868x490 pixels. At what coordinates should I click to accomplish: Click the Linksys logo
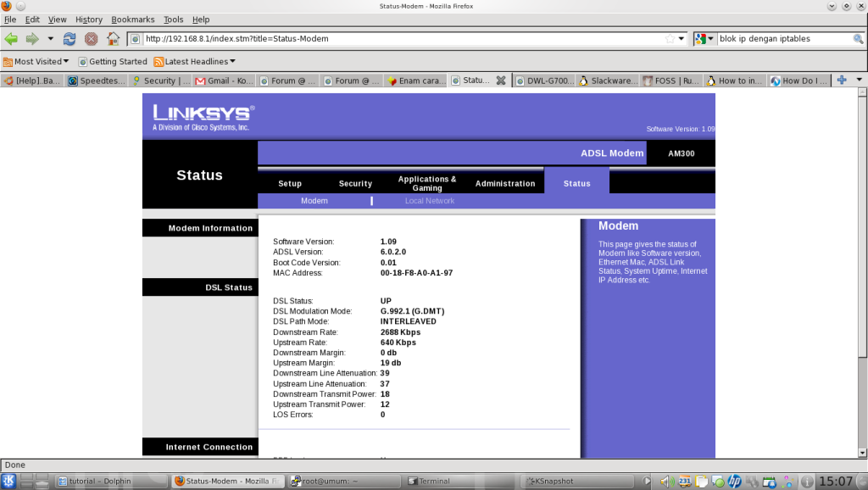(203, 117)
